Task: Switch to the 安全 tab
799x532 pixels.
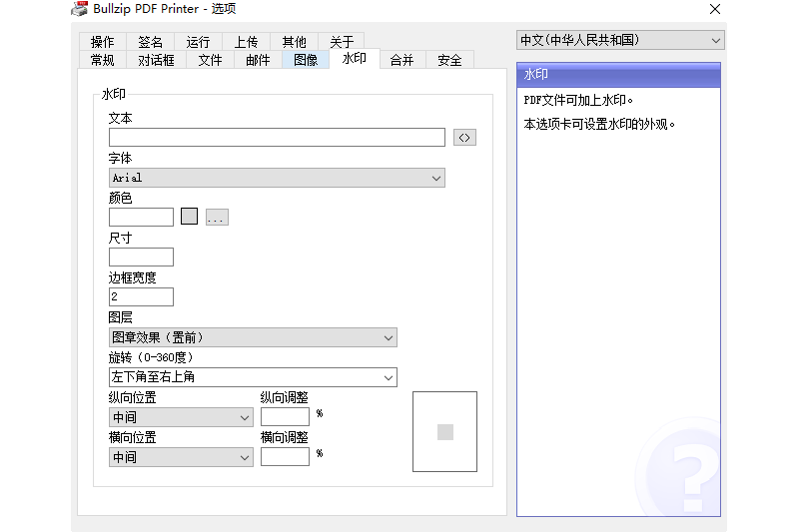Action: tap(450, 60)
